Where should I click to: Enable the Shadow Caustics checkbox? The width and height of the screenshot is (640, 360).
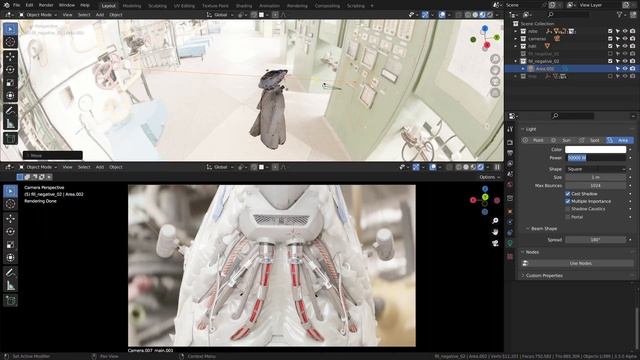coord(568,209)
